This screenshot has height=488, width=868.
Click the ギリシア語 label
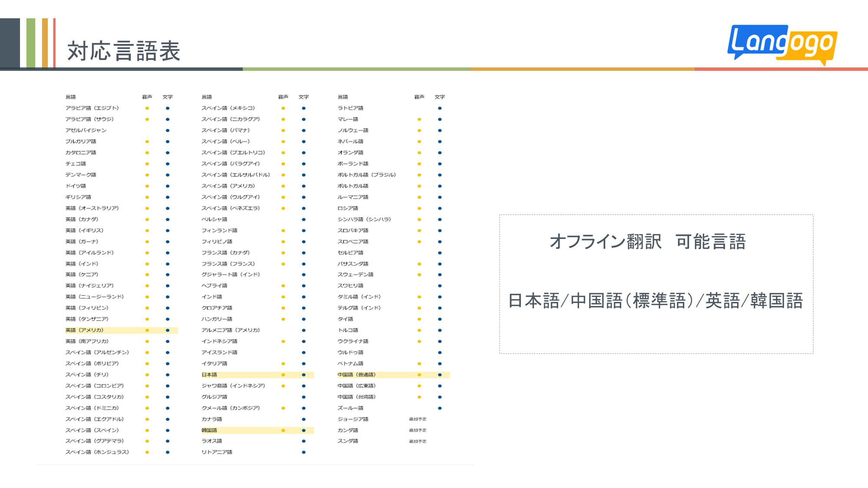(78, 197)
